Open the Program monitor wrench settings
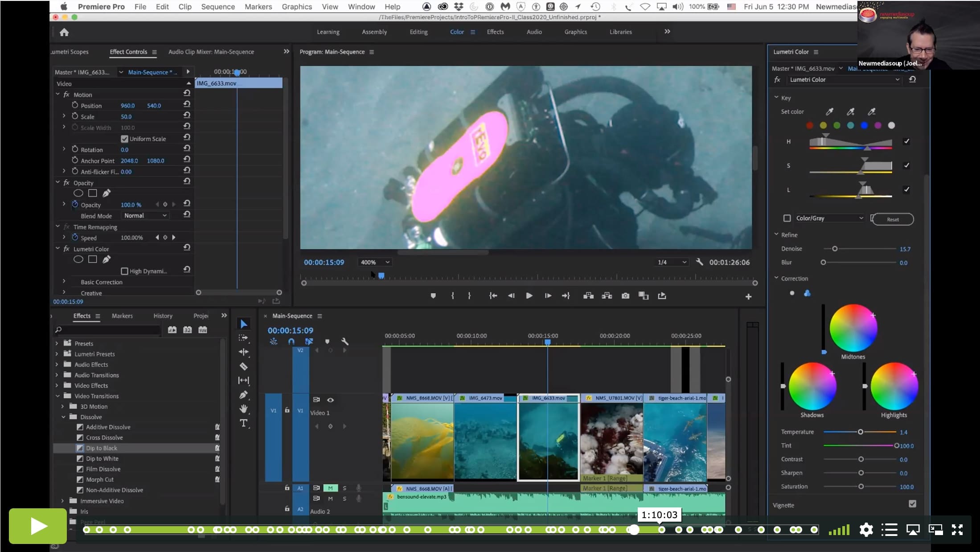Viewport: 980px width, 552px height. tap(699, 262)
